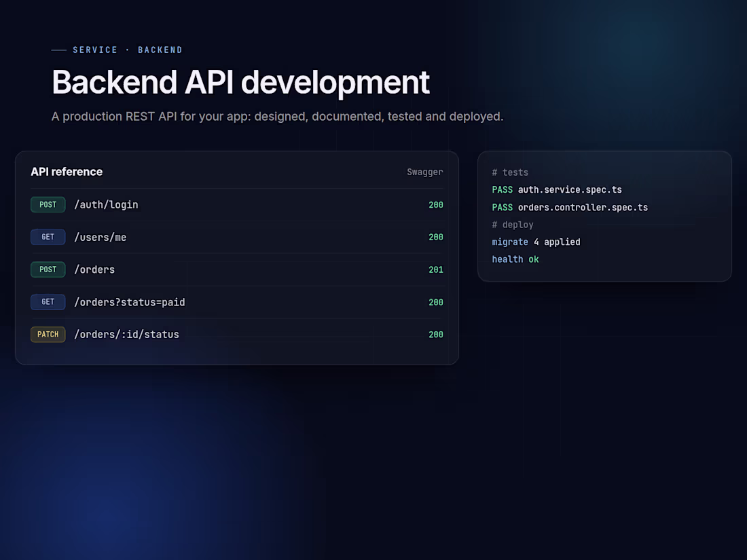Click the 201 status code

pos(436,269)
